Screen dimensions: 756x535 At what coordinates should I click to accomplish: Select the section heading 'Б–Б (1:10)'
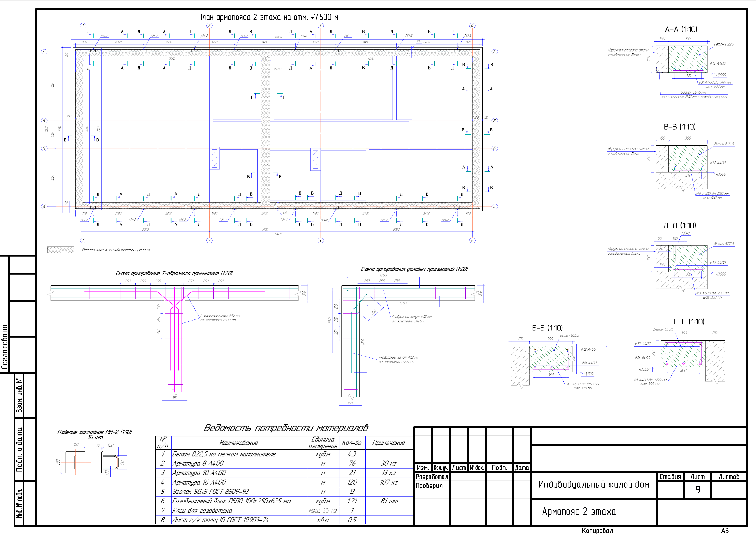[x=547, y=328]
